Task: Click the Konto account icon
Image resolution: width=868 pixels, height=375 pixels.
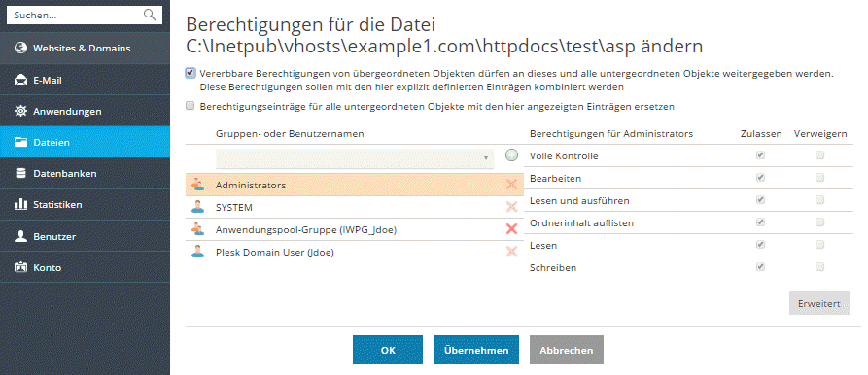Action: coord(20,268)
